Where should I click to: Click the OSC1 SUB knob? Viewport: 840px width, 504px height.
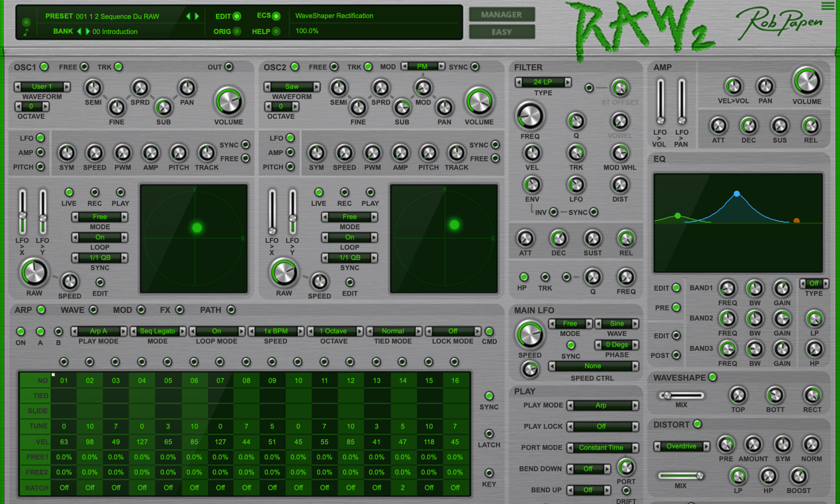(163, 108)
